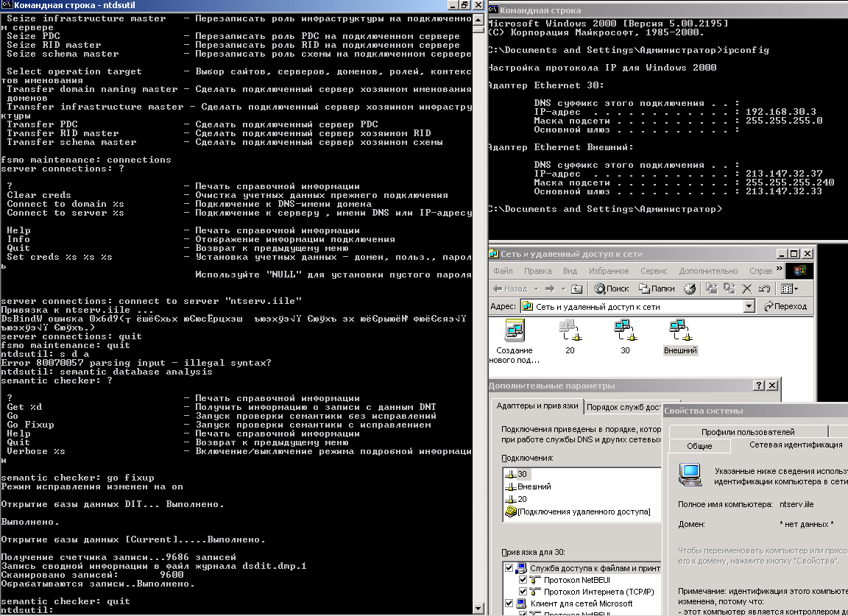The height and width of the screenshot is (616, 848).
Task: Toggle the Папки folders pane
Action: pyautogui.click(x=657, y=288)
